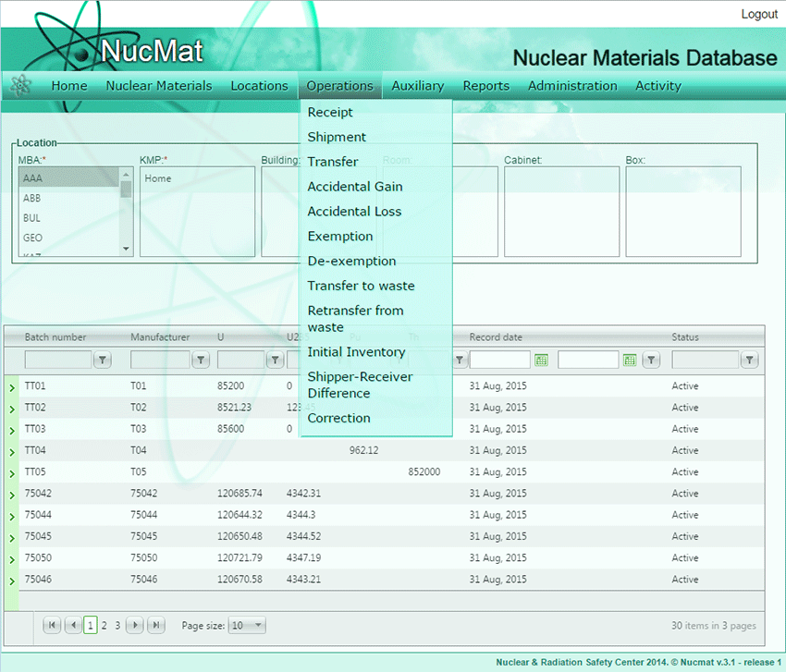Open the Batch number column filter icon

pyautogui.click(x=103, y=360)
